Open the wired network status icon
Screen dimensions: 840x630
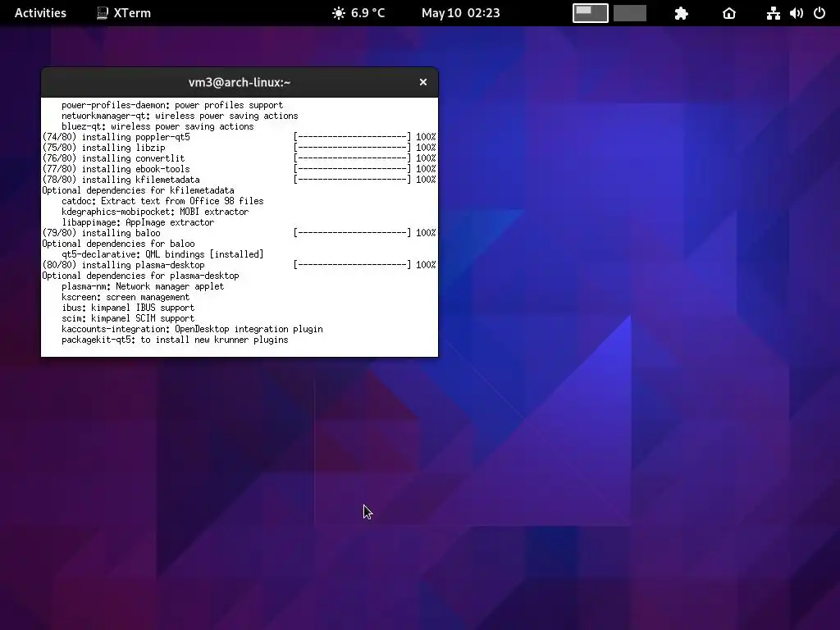(x=773, y=13)
